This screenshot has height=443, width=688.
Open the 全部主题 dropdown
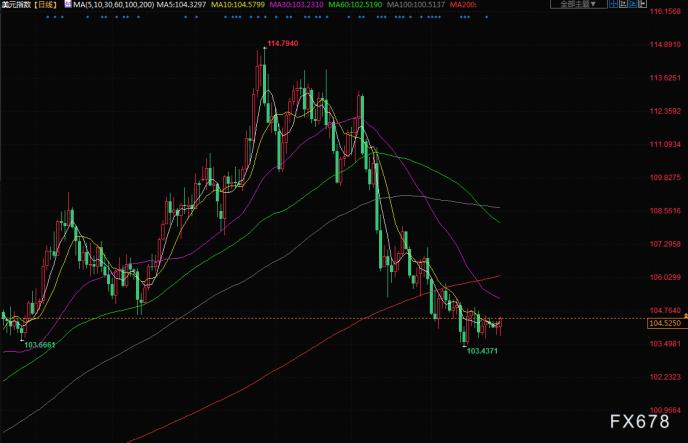coord(579,4)
